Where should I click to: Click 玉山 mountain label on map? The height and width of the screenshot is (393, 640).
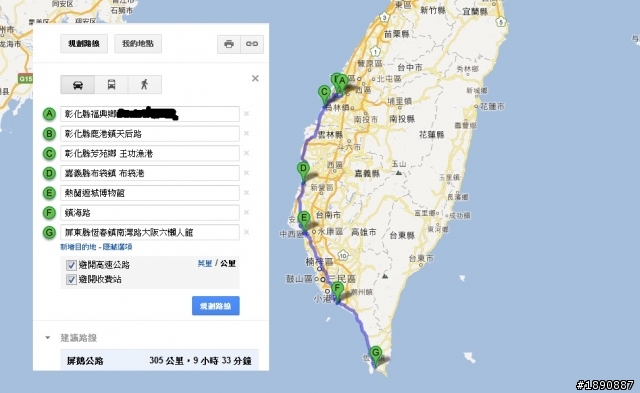[399, 164]
